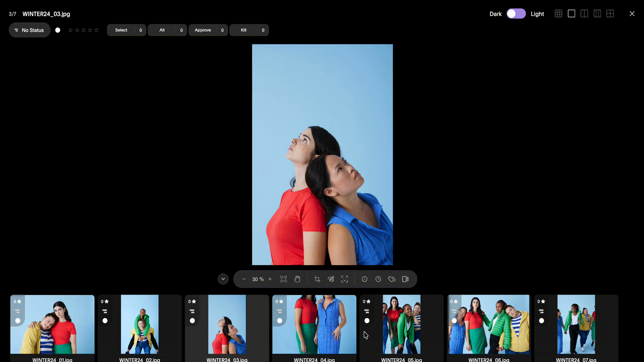Click the 30 % zoom value
Screen dimensions: 644x362
pyautogui.click(x=258, y=279)
